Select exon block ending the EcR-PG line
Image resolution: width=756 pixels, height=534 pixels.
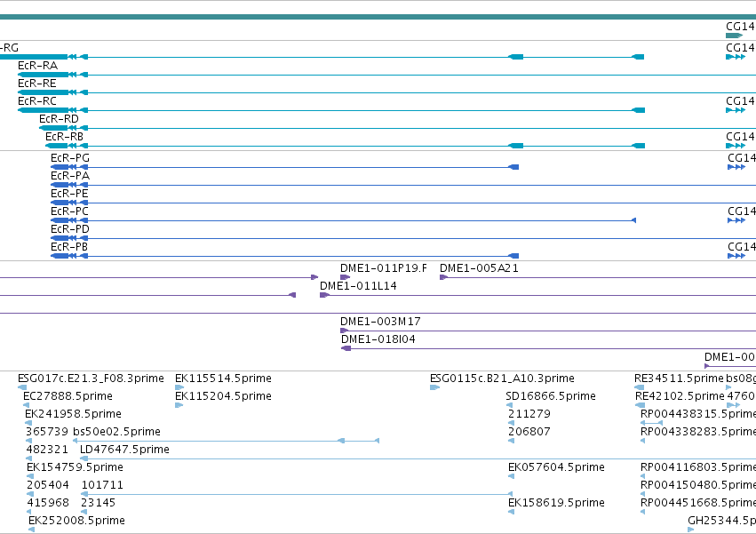(x=513, y=167)
